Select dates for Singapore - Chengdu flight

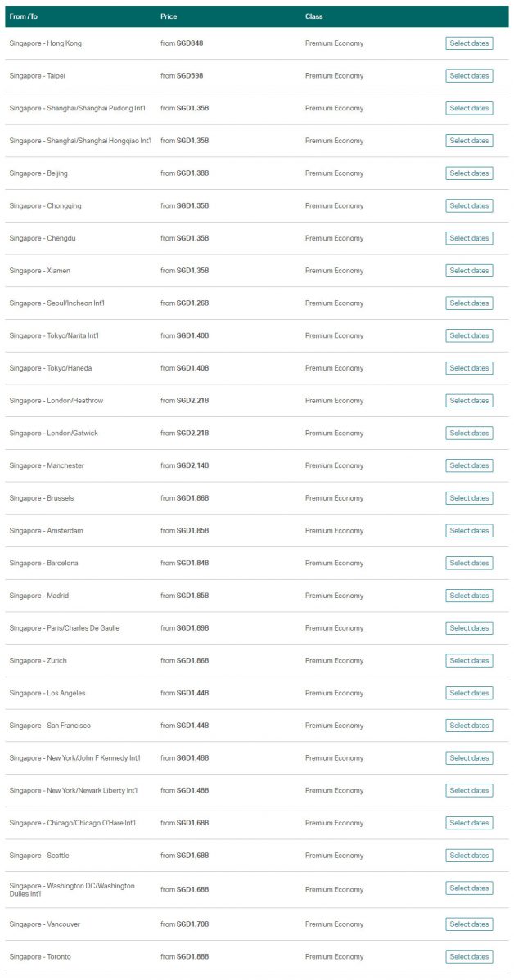(x=469, y=238)
